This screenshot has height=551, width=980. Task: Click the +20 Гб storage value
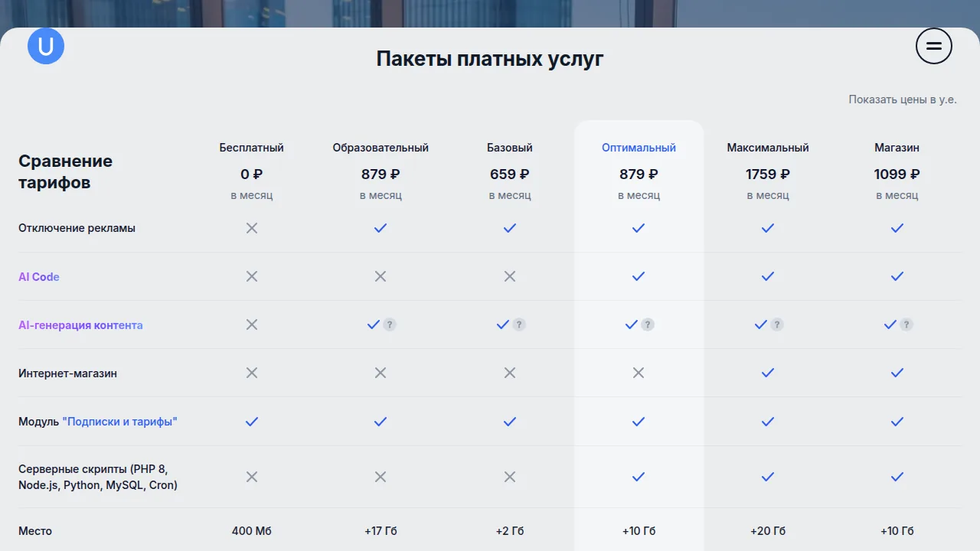(x=768, y=531)
